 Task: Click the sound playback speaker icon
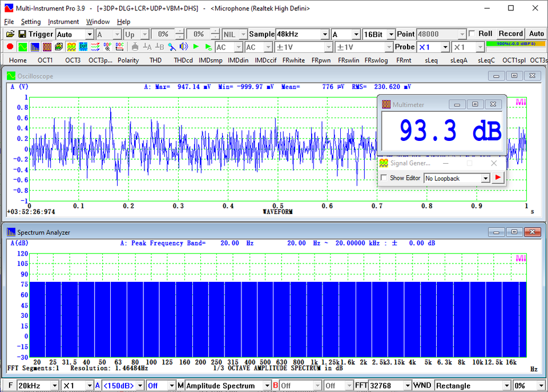(183, 47)
